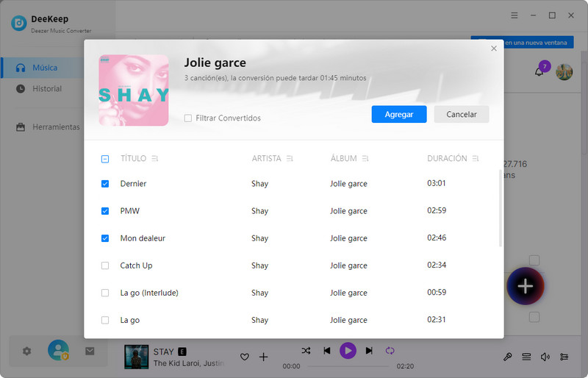Image resolution: width=588 pixels, height=378 pixels.
Task: Close the Jolie garce dialog
Action: tap(494, 49)
